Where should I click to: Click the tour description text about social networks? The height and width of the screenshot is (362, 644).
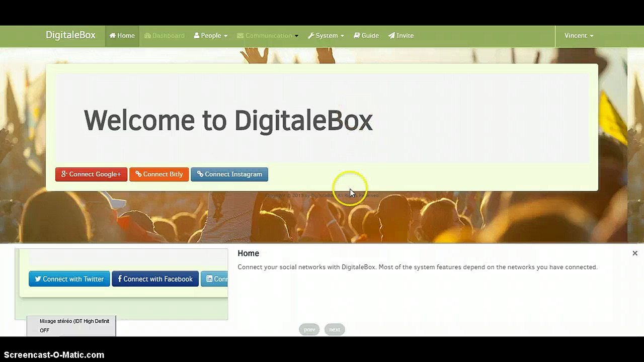click(418, 267)
